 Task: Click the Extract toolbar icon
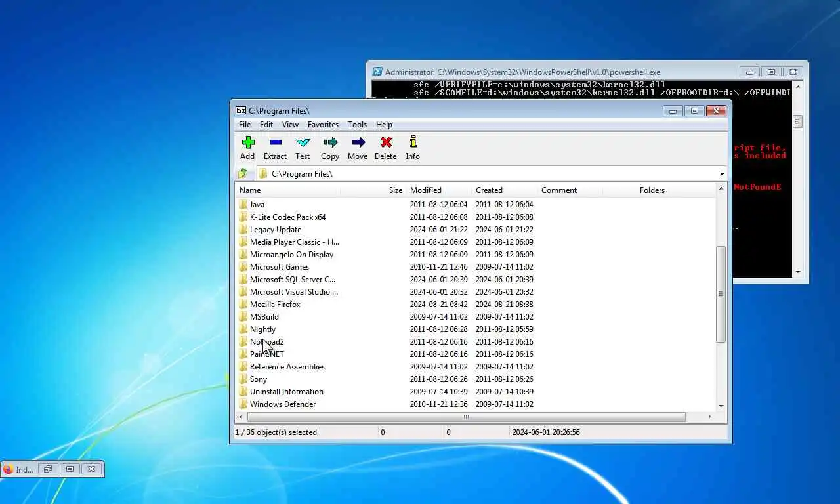(x=276, y=142)
